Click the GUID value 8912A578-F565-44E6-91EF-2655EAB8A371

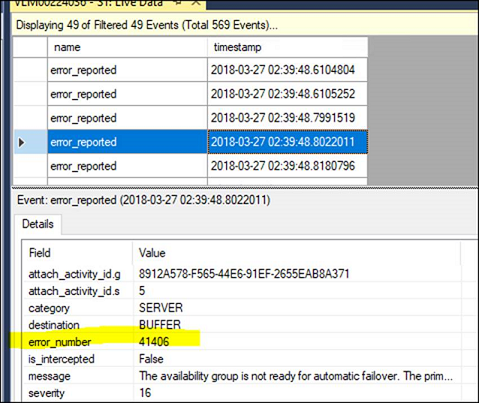(x=244, y=274)
